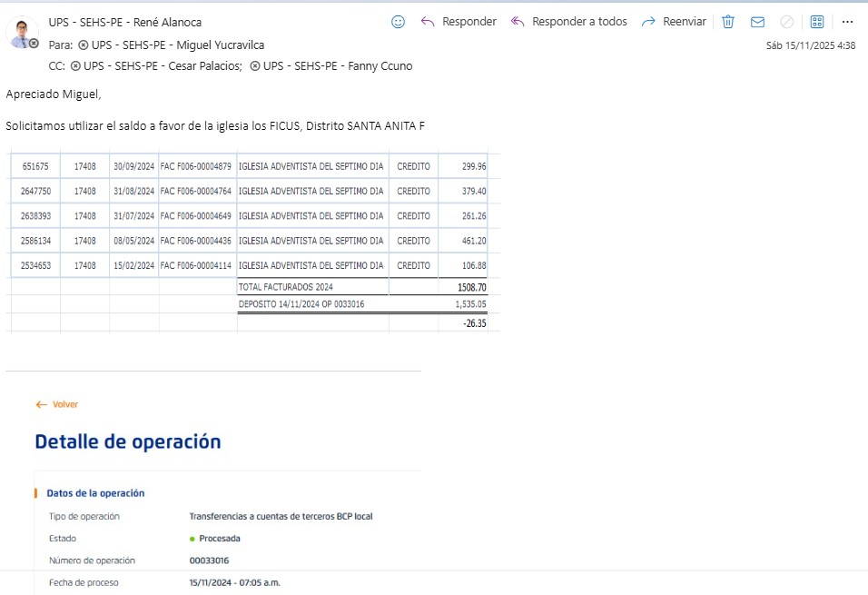The width and height of the screenshot is (868, 595).
Task: Click the Sáb 15/11/2025 4:38 timestamp
Action: [810, 45]
